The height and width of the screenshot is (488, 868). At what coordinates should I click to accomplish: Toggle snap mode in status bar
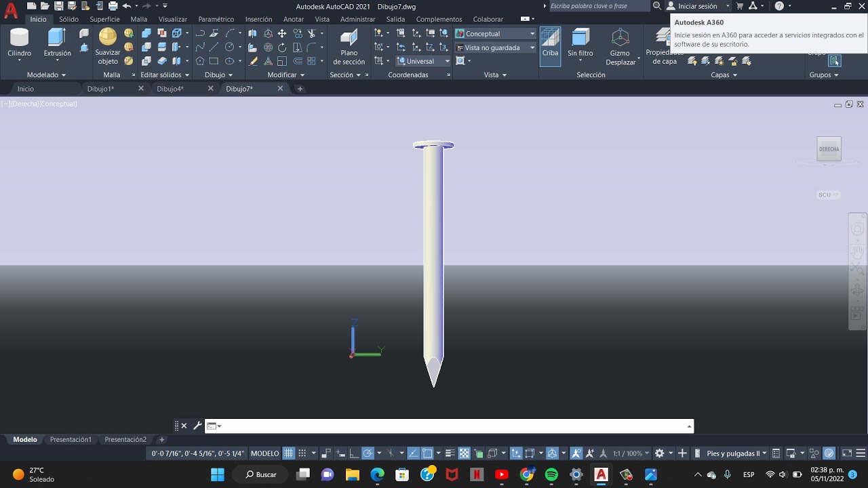pyautogui.click(x=302, y=453)
